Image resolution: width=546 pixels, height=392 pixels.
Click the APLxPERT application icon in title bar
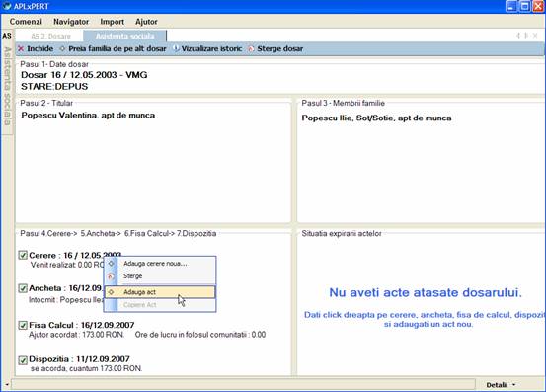click(x=7, y=6)
